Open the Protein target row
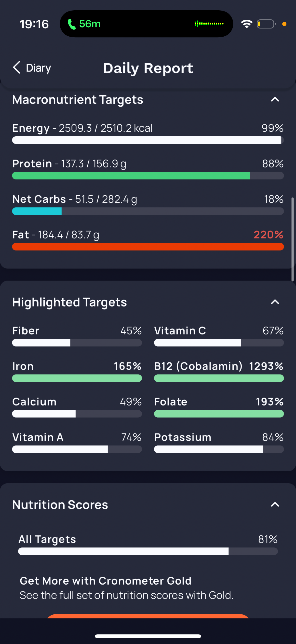This screenshot has height=644, width=296. [148, 169]
